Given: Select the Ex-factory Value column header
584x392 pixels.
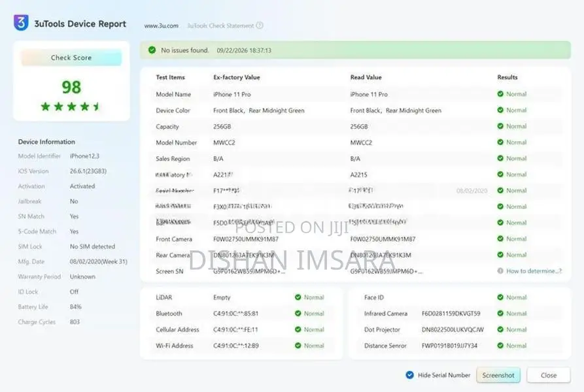Looking at the screenshot, I should click(x=237, y=77).
